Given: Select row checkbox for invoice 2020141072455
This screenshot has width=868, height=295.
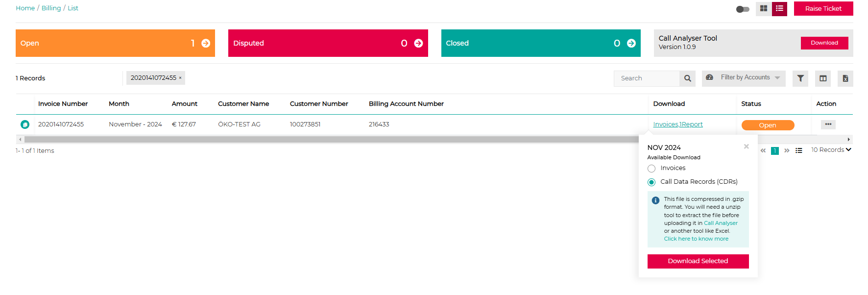Looking at the screenshot, I should coord(25,124).
